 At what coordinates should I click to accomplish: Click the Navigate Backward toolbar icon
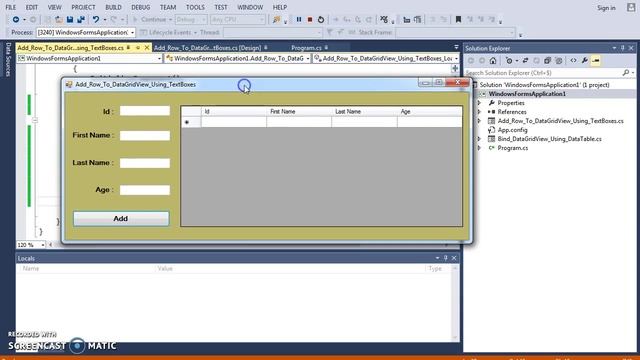16,20
